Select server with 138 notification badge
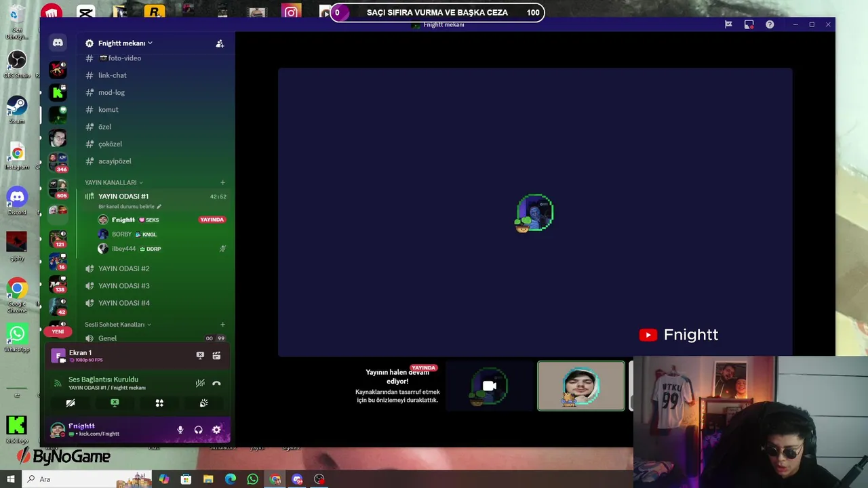 [x=58, y=284]
